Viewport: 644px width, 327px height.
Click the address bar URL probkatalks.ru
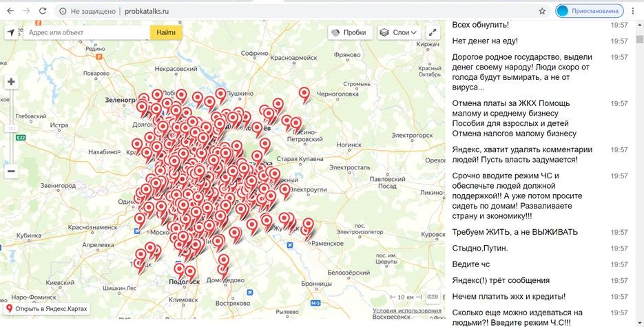click(147, 12)
